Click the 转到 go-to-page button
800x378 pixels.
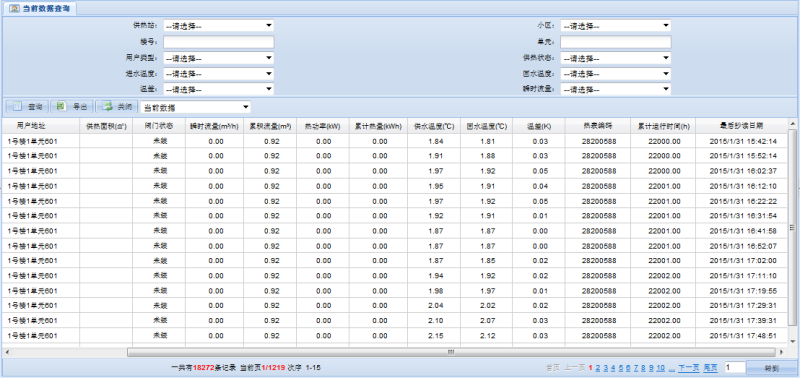[x=771, y=367]
